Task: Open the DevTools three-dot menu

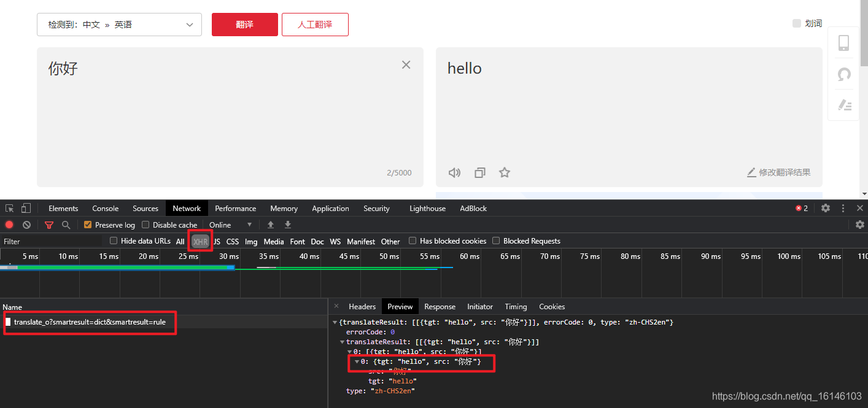Action: (843, 208)
